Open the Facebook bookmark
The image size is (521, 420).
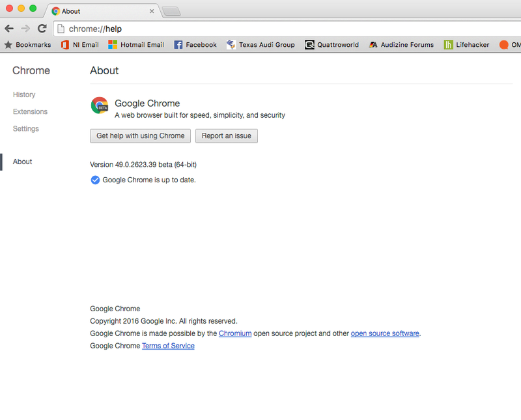(195, 44)
